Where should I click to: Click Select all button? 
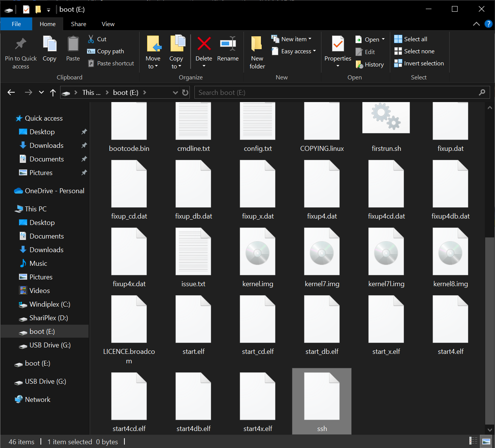[x=411, y=39]
